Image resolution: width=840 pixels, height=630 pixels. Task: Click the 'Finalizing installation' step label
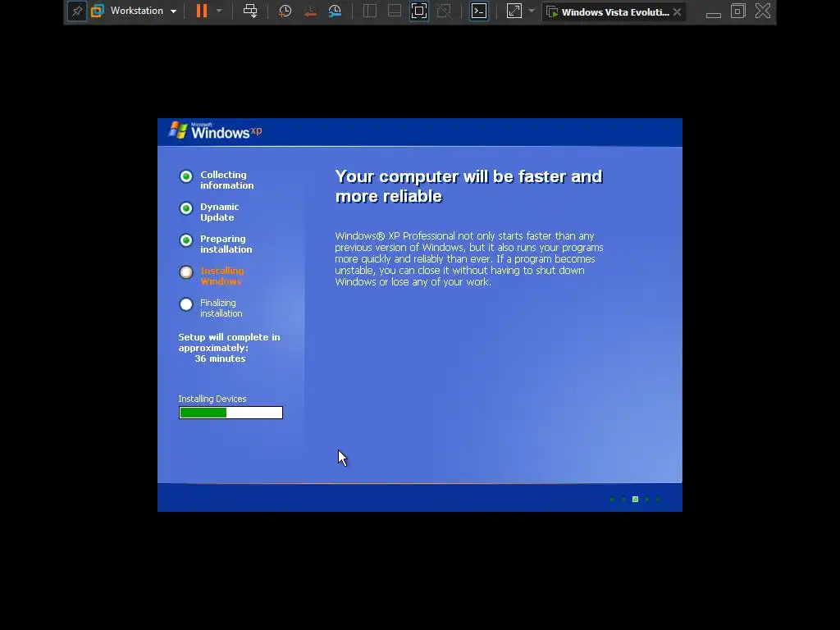pyautogui.click(x=221, y=308)
